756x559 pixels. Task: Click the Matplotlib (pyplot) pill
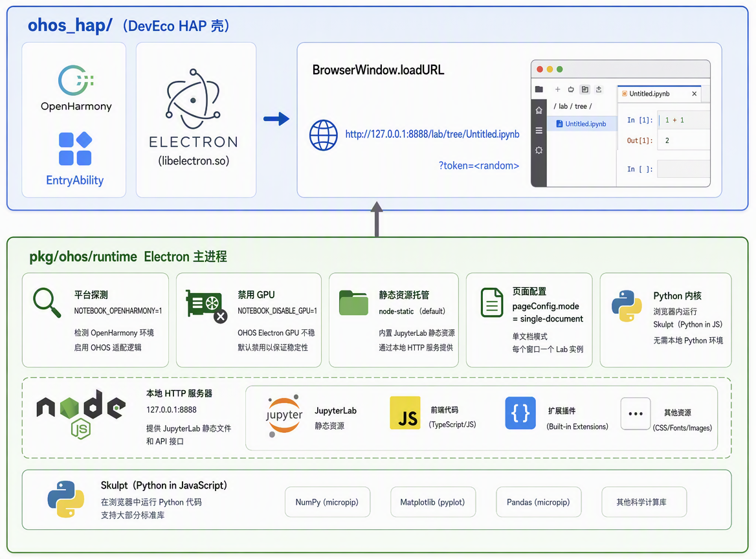[x=433, y=502]
